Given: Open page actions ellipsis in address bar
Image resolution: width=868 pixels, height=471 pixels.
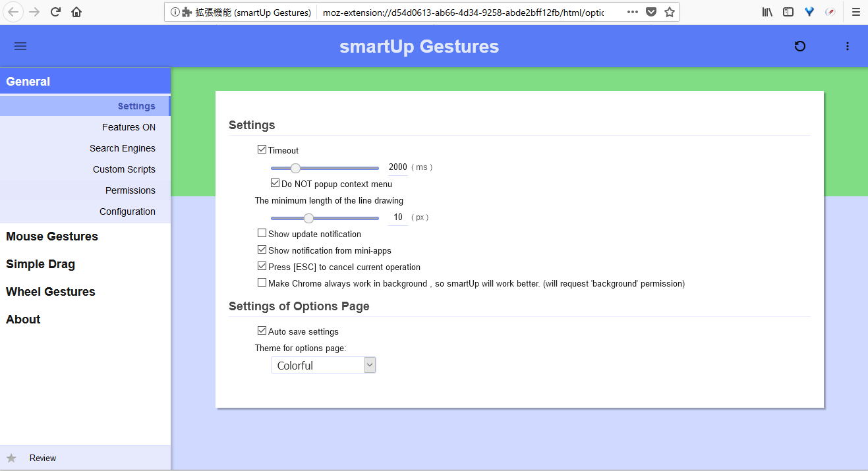Looking at the screenshot, I should tap(632, 12).
